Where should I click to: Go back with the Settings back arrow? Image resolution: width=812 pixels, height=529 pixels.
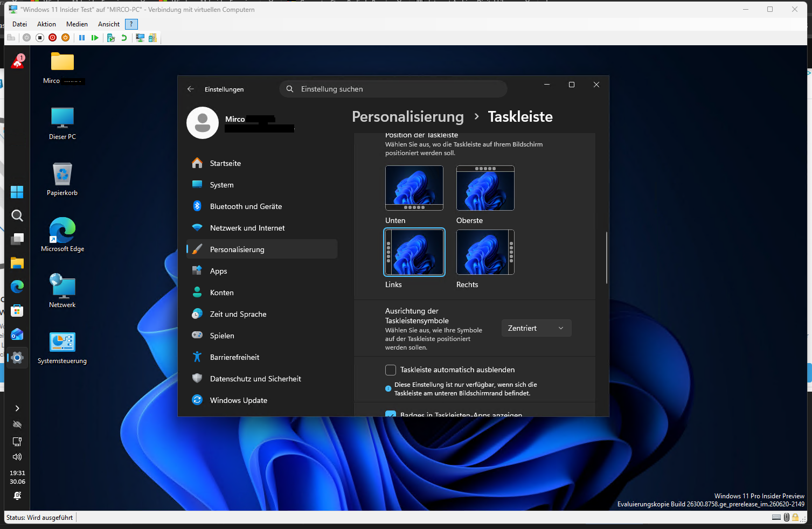coord(191,89)
